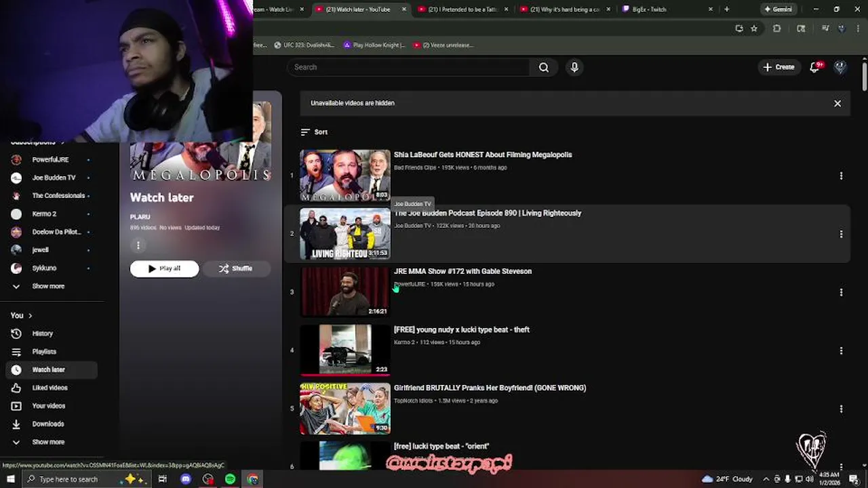The height and width of the screenshot is (488, 868).
Task: Select Watch later in the sidebar
Action: click(x=50, y=369)
